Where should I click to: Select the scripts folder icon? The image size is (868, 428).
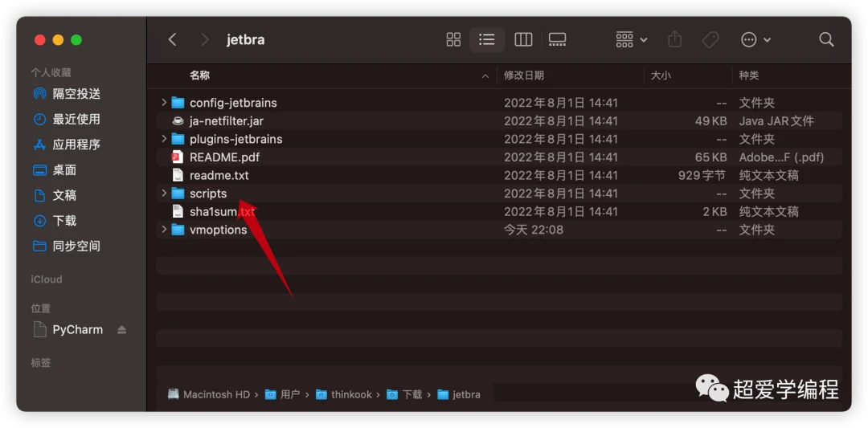point(178,194)
